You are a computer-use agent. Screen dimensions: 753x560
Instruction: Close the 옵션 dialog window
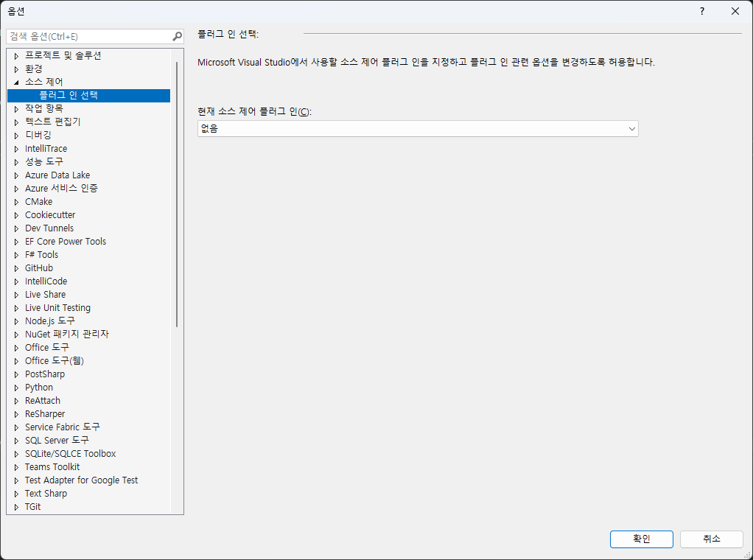click(735, 11)
